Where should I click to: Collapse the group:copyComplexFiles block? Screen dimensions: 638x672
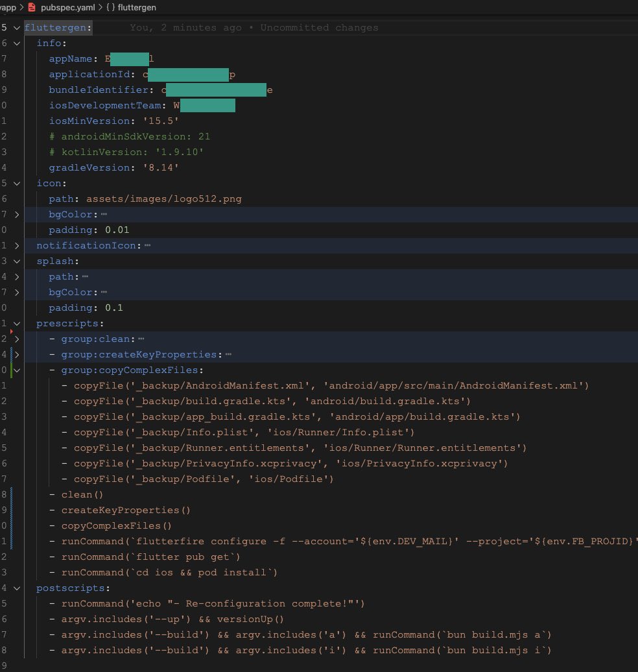(17, 370)
